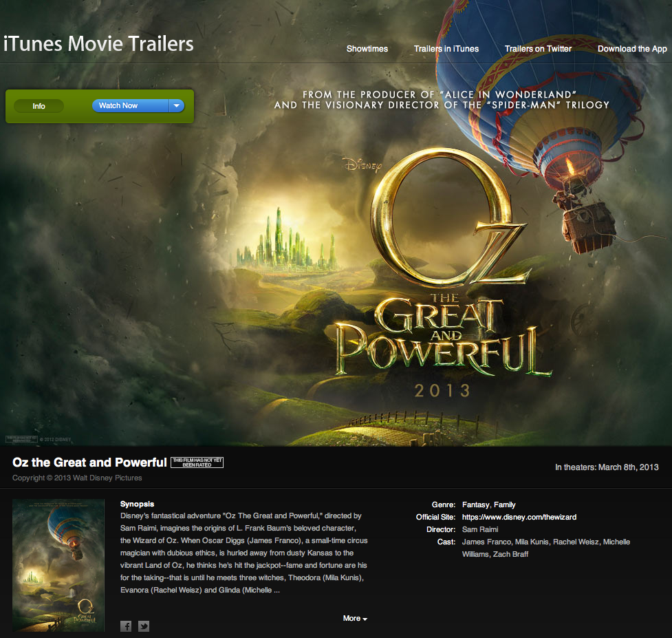The height and width of the screenshot is (638, 672).
Task: Select the Family genre link
Action: click(x=504, y=504)
